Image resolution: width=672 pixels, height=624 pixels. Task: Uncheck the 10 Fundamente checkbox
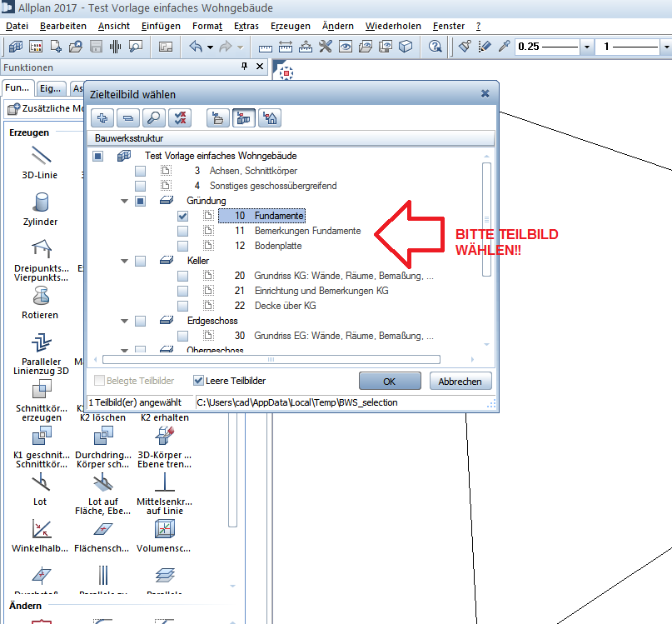(x=183, y=216)
